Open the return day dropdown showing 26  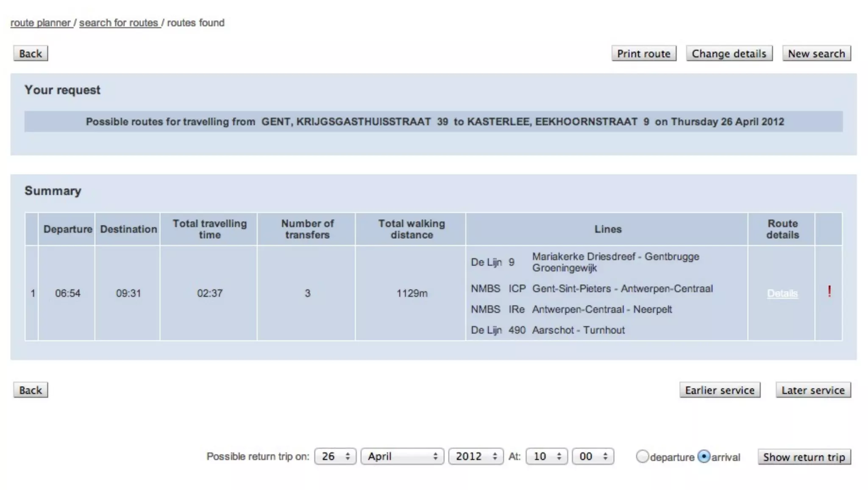click(335, 457)
